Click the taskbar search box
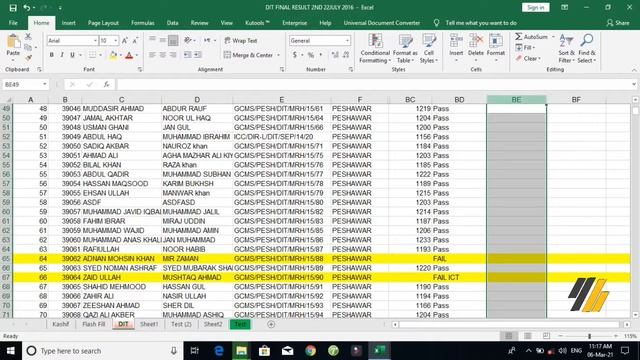The image size is (640, 360). 103,351
